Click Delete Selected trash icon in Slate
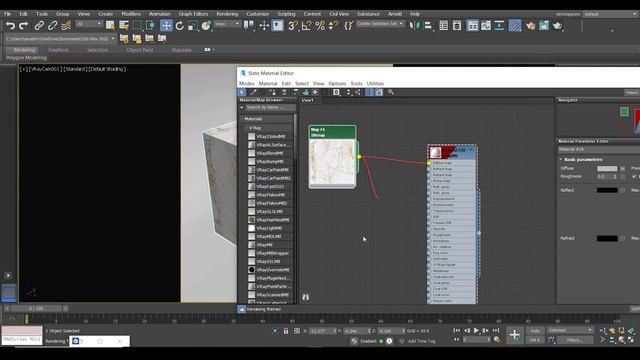The height and width of the screenshot is (360, 640). 284,93
